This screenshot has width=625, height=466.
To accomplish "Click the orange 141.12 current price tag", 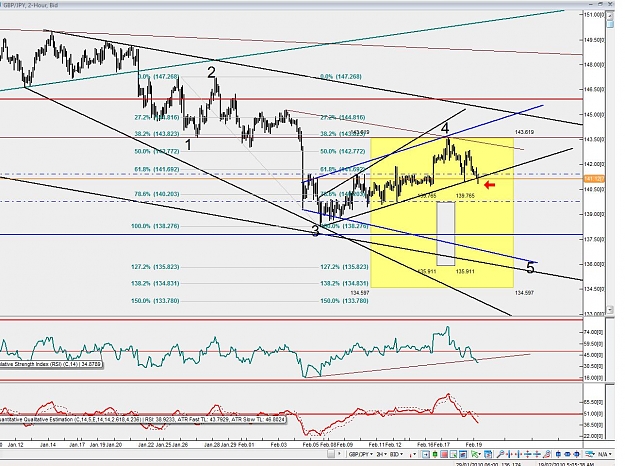I will [x=594, y=179].
